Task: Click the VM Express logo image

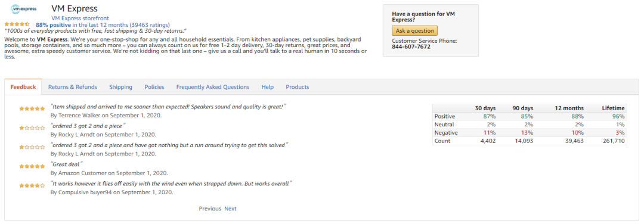Action: pyautogui.click(x=23, y=8)
